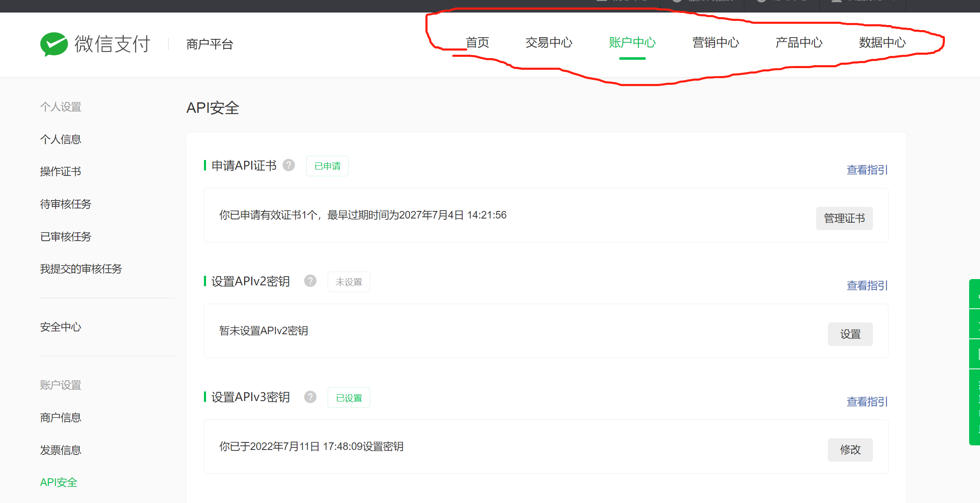
Task: Click 设置 button for APIv2 key
Action: [x=850, y=334]
